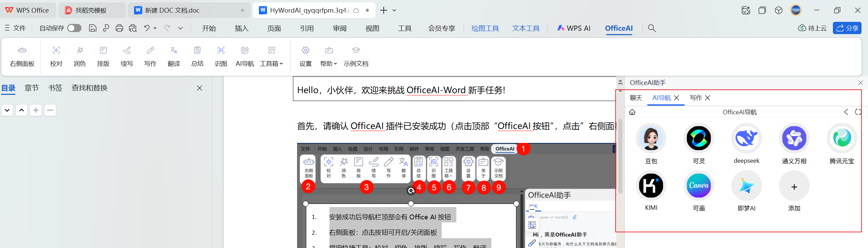The width and height of the screenshot is (868, 248).
Task: Click the export to PDF icon
Action: (106, 28)
